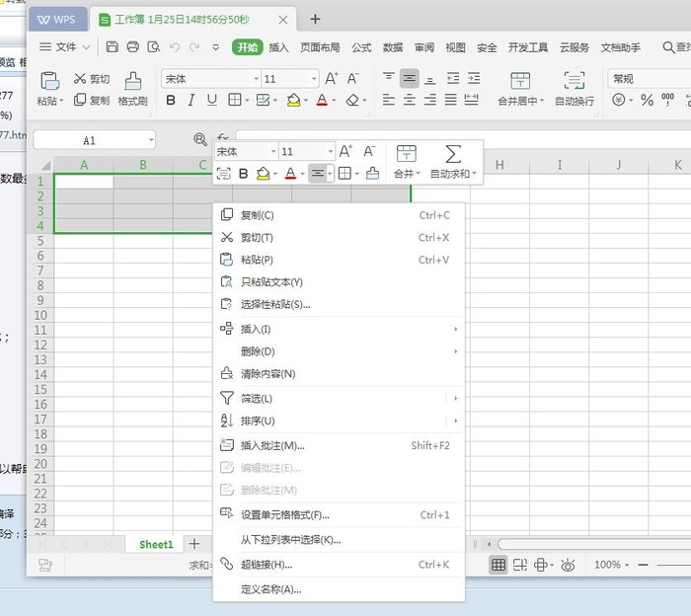Click the ribbon eraser (clear format) icon
Screen dimensions: 691x616
(x=352, y=100)
